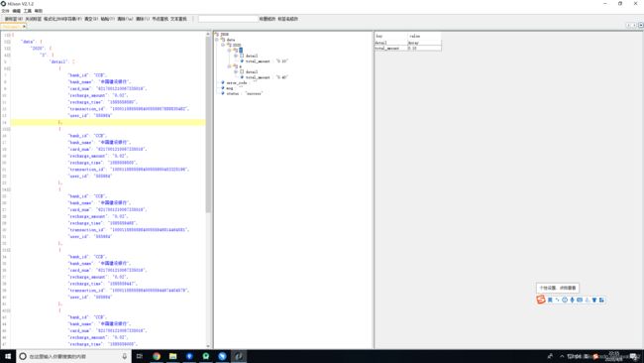Expand the second detail array node
644x363 pixels.
tap(236, 71)
